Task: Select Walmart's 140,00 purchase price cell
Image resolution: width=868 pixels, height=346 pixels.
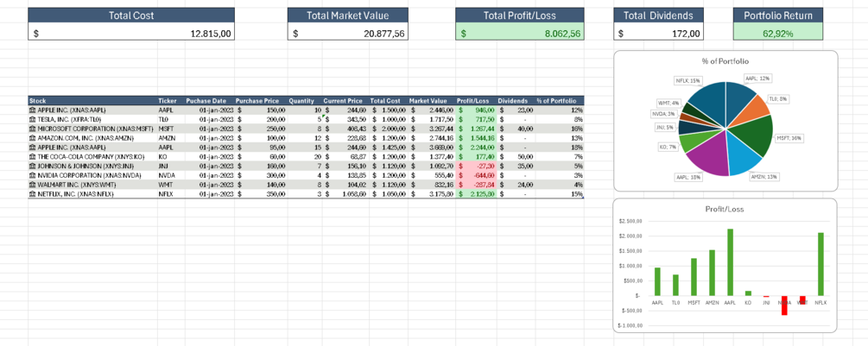Action: tap(261, 184)
